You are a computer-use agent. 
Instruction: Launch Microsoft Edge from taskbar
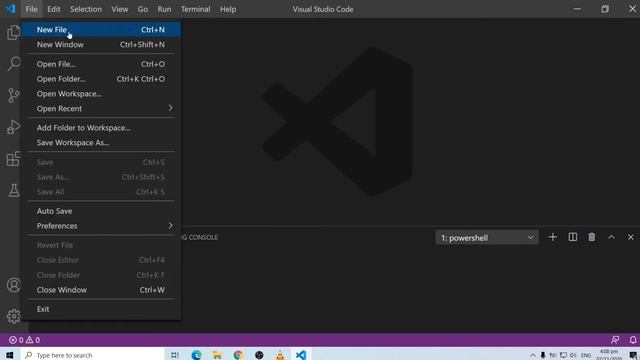tap(196, 355)
